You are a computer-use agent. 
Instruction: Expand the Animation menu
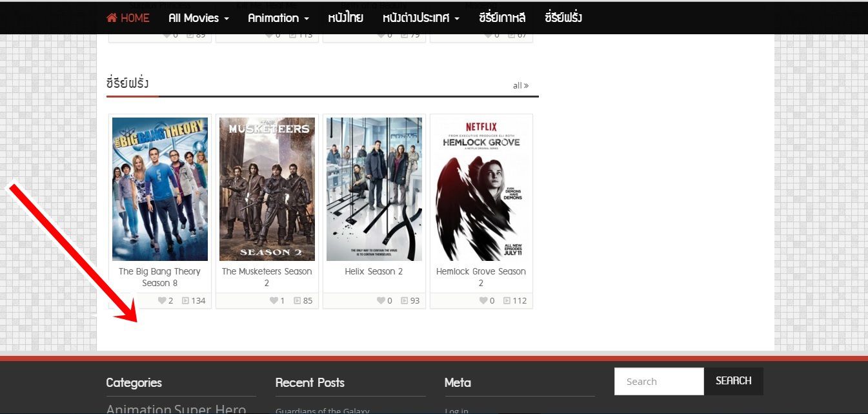tap(278, 18)
